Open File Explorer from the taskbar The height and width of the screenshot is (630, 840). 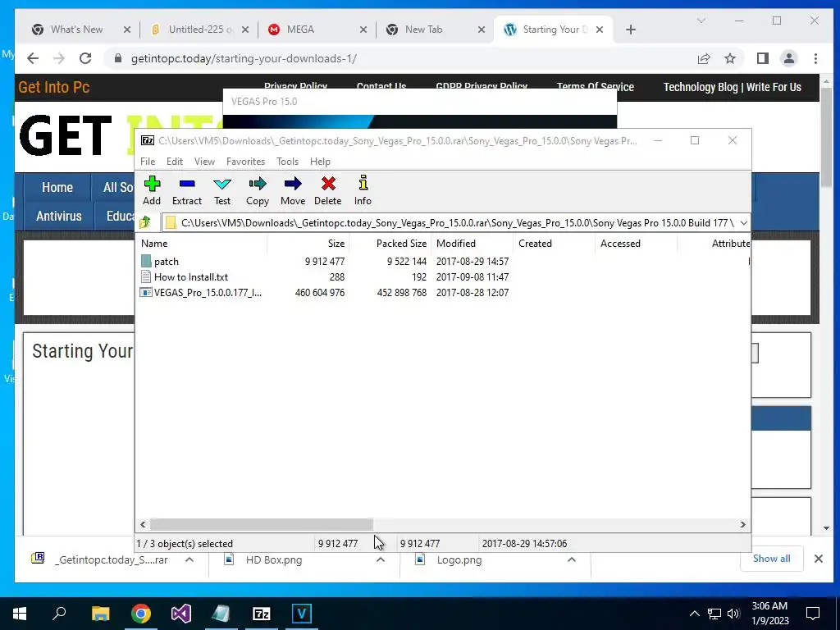click(x=100, y=614)
